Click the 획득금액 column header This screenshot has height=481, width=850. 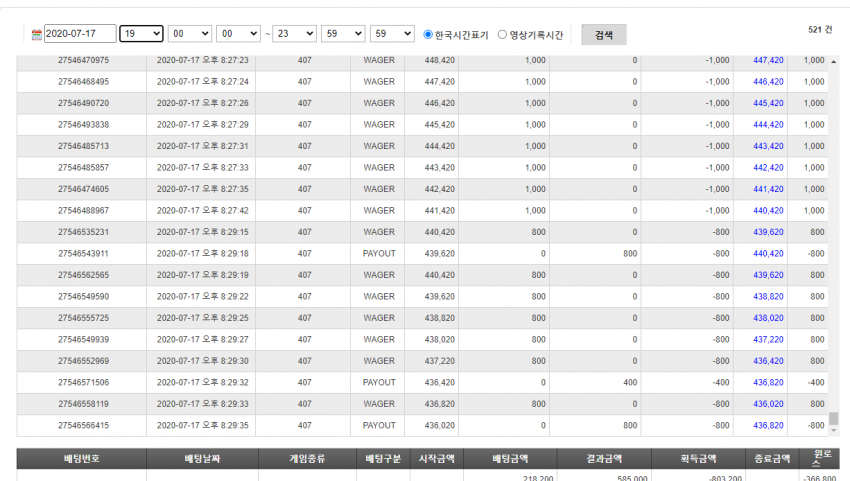pos(698,459)
